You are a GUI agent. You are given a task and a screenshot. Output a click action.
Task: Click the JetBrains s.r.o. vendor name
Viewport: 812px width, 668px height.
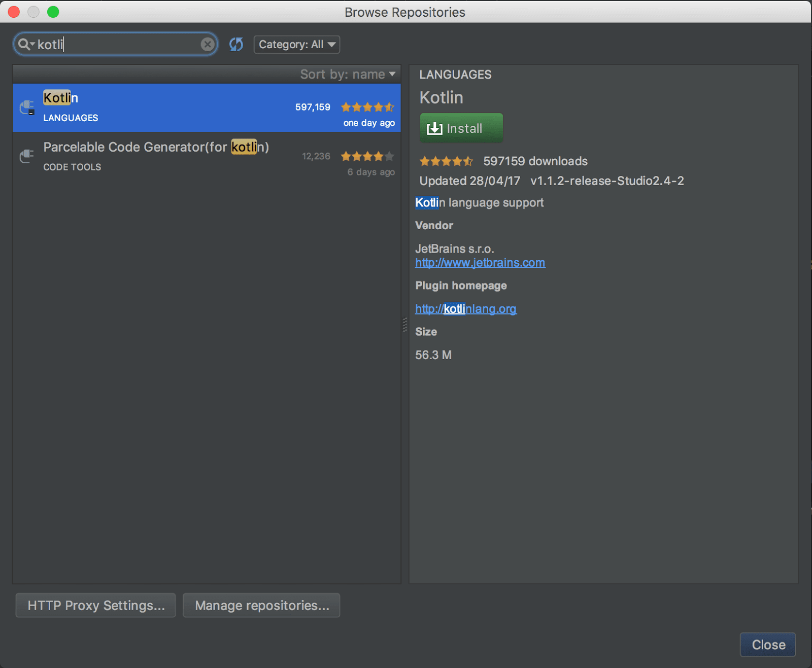[454, 249]
